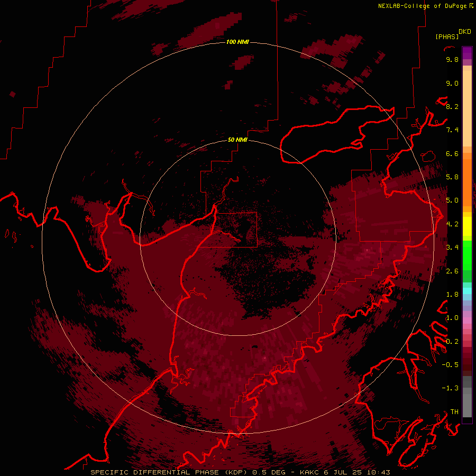Click the 5.8 scale value
The width and height of the screenshot is (476, 476).
coord(452,177)
